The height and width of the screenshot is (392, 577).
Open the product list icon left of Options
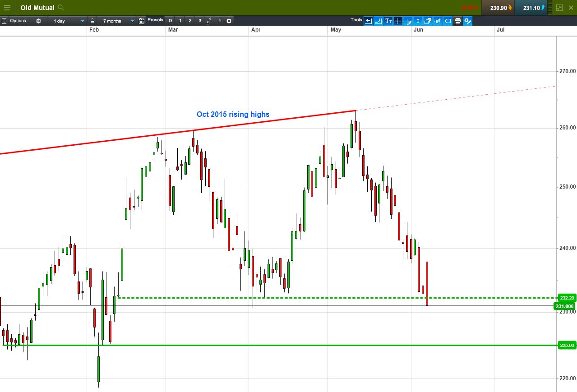click(x=4, y=21)
